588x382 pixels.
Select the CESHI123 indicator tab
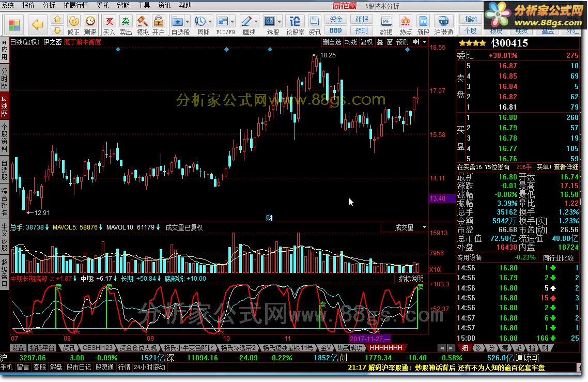[x=98, y=348]
